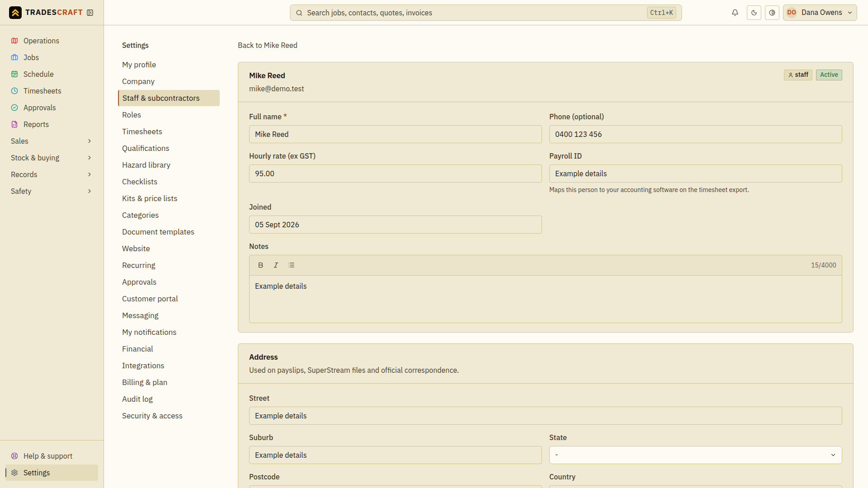Open Messaging settings

pyautogui.click(x=169, y=315)
